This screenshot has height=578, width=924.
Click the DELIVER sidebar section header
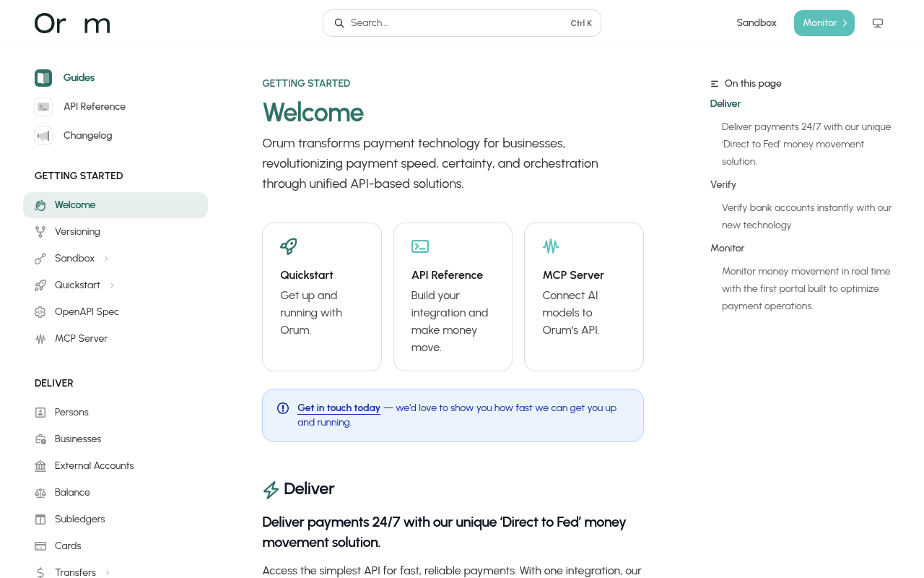pyautogui.click(x=54, y=384)
